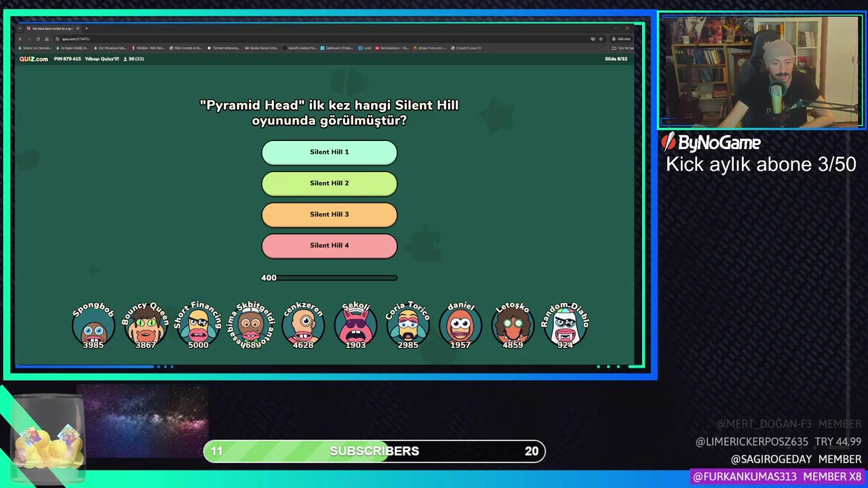Image resolution: width=868 pixels, height=488 pixels.
Task: Select the 'You have been invited to a quiz' tab
Action: pos(53,28)
